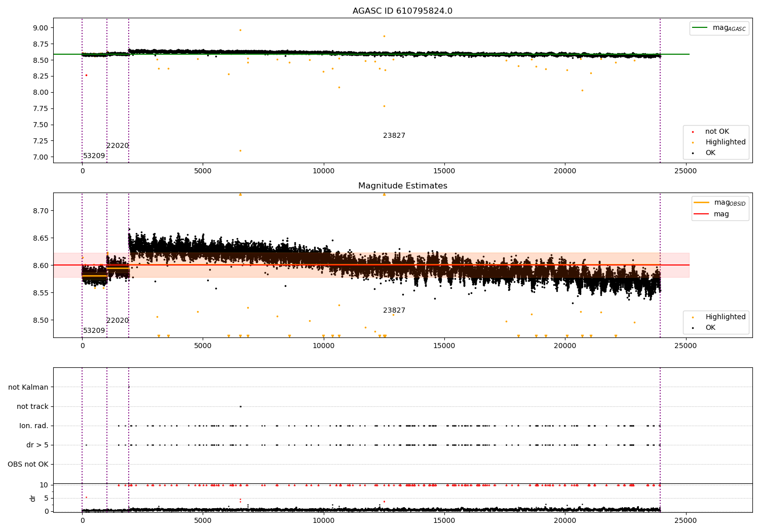Click the 23827 obsid label in the top plot
Viewport: 760px width, 532px height.
coord(394,136)
